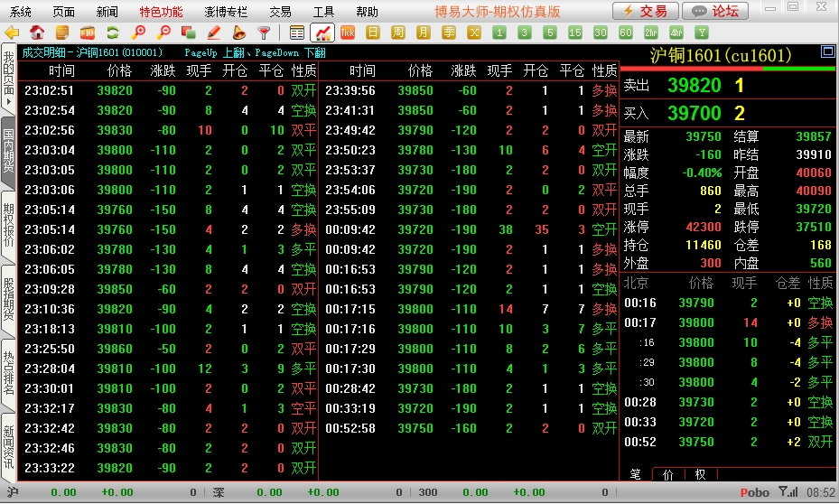This screenshot has height=504, width=839.
Task: Select the 15-minute period icon
Action: pyautogui.click(x=575, y=33)
